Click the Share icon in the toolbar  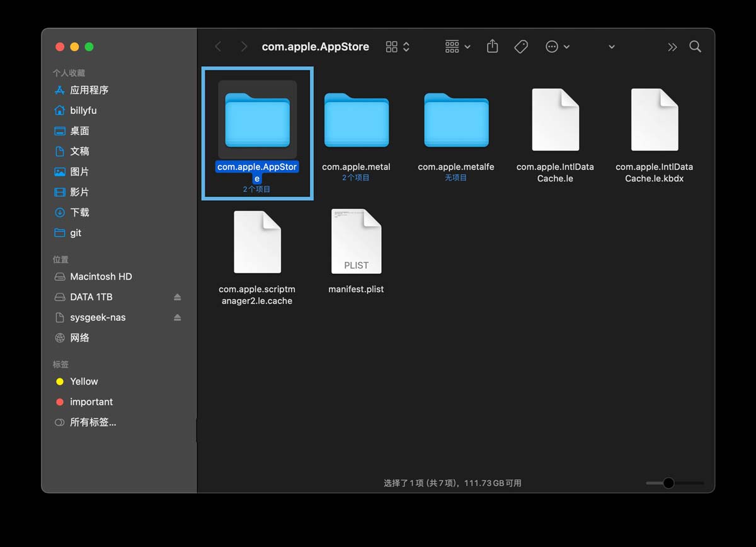click(493, 47)
